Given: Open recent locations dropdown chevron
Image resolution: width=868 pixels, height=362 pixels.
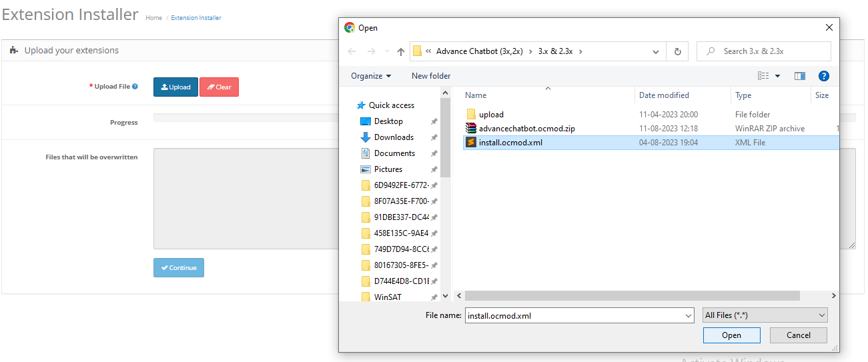Looking at the screenshot, I should point(386,51).
